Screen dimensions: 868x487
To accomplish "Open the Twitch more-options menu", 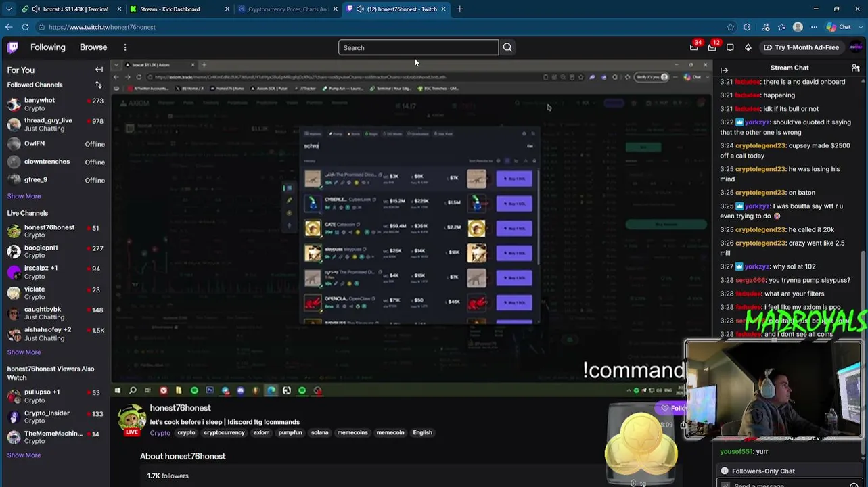I will pos(125,47).
